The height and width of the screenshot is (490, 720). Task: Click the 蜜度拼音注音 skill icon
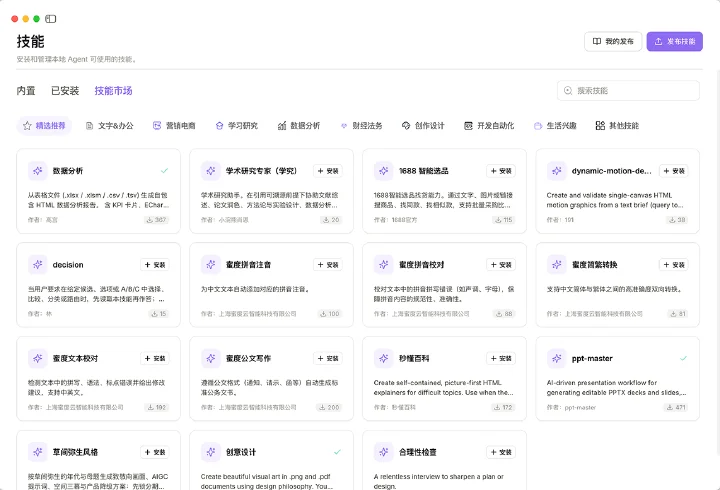pos(211,265)
